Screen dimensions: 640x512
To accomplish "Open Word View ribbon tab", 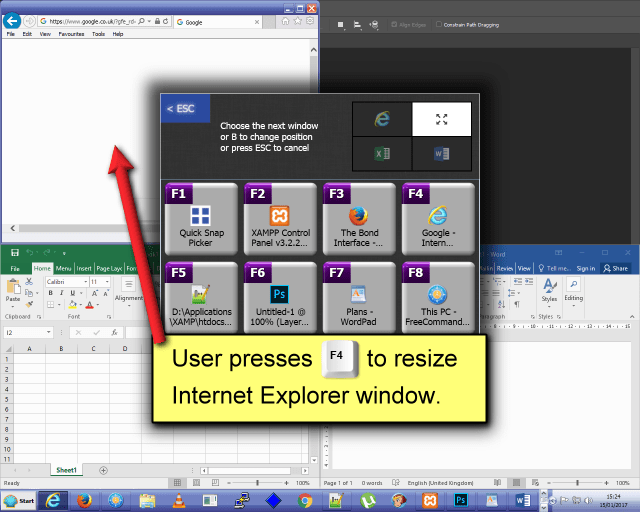I will [524, 268].
